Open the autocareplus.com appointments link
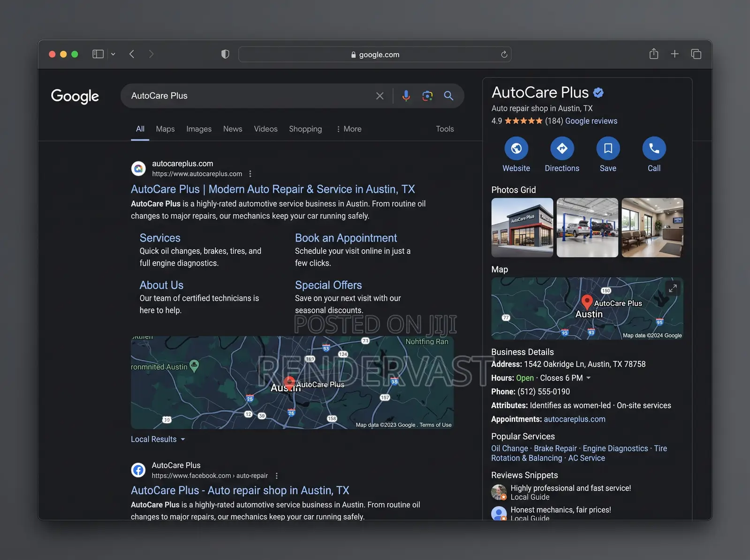This screenshot has width=750, height=560. tap(575, 419)
